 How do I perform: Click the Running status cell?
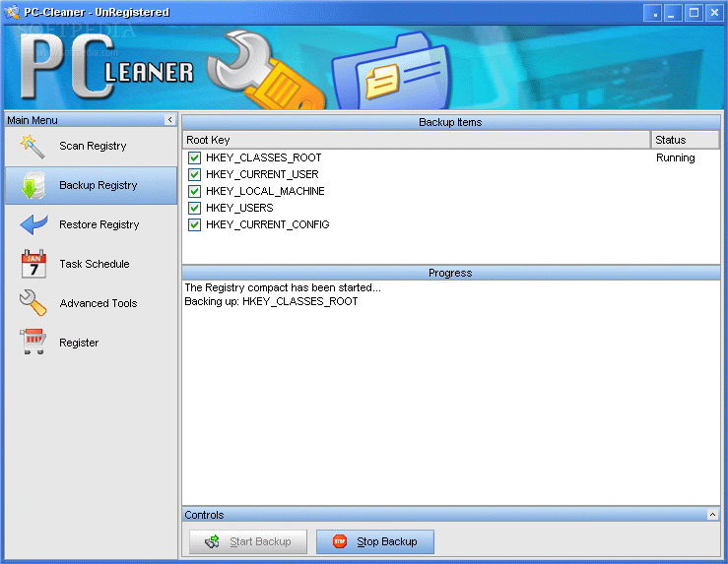(675, 157)
